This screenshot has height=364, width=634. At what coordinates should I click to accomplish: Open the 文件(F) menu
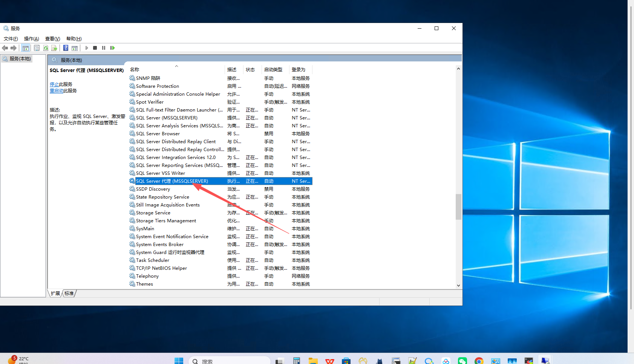pyautogui.click(x=11, y=39)
